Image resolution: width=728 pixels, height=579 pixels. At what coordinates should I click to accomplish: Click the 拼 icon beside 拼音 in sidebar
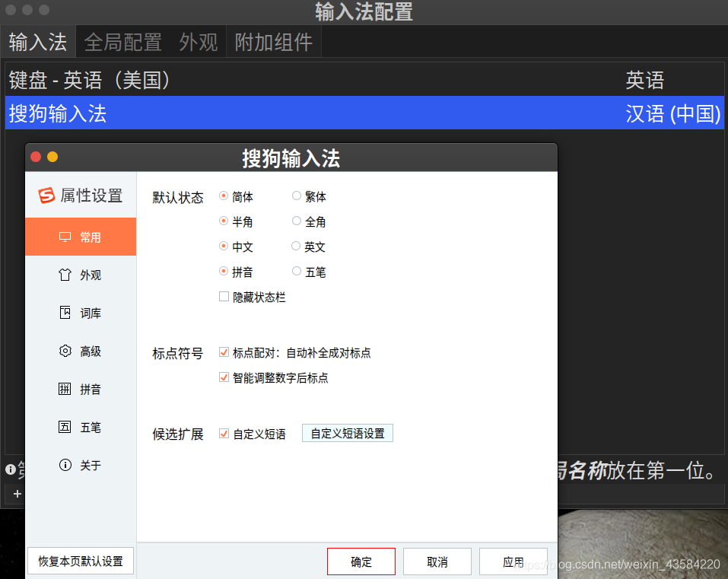click(x=65, y=389)
